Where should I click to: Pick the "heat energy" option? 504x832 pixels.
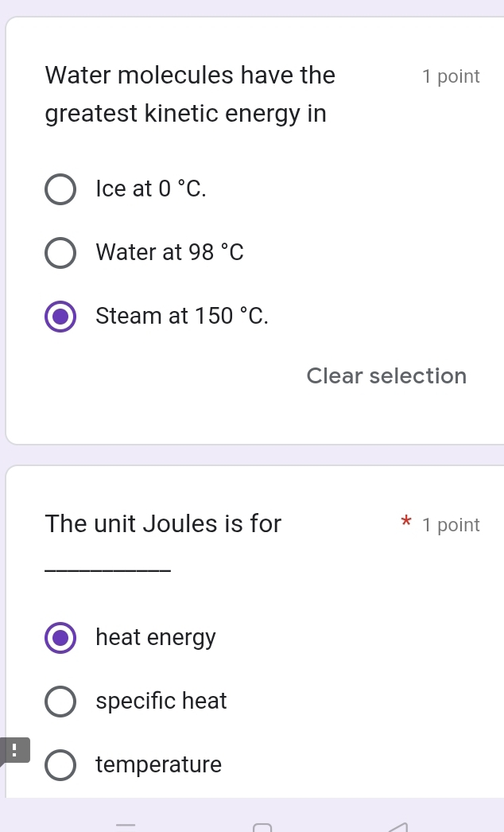[60, 638]
